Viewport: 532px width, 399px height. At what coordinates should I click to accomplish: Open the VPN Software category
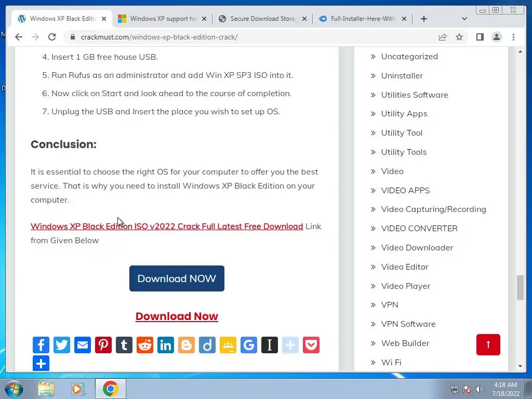(x=408, y=324)
